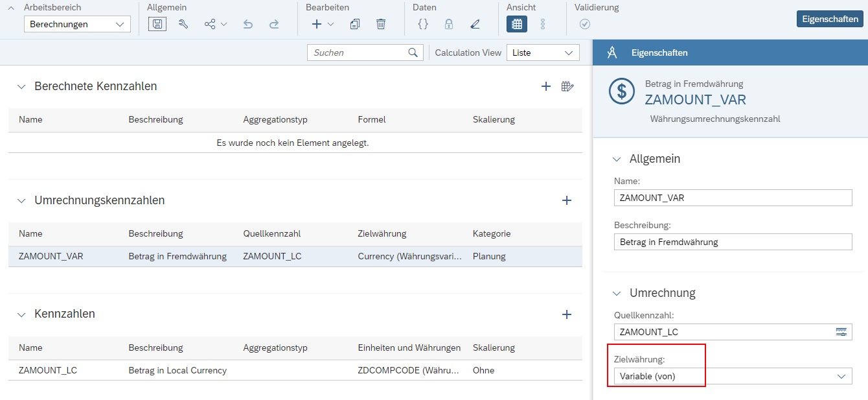Click the trash delete icon
The image size is (868, 400).
pos(381,24)
